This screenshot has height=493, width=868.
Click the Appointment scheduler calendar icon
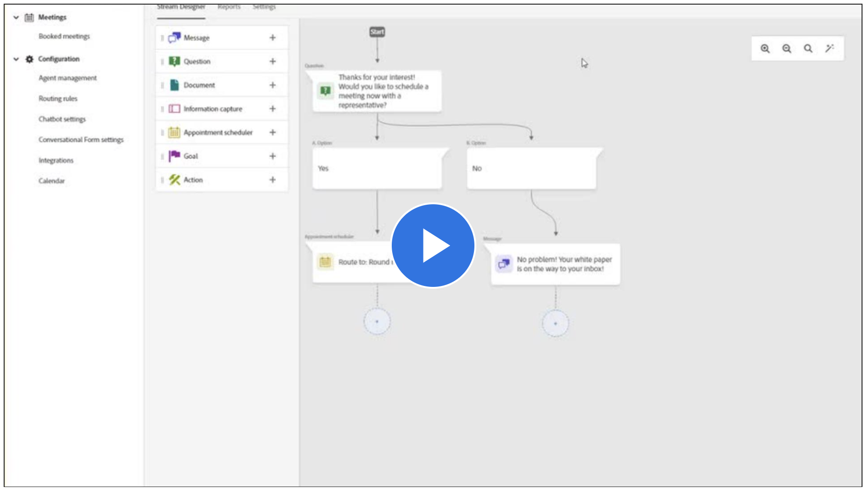coord(174,132)
